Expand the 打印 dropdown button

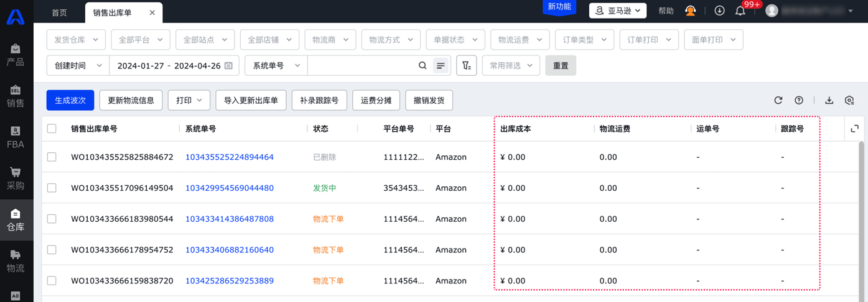click(x=189, y=100)
